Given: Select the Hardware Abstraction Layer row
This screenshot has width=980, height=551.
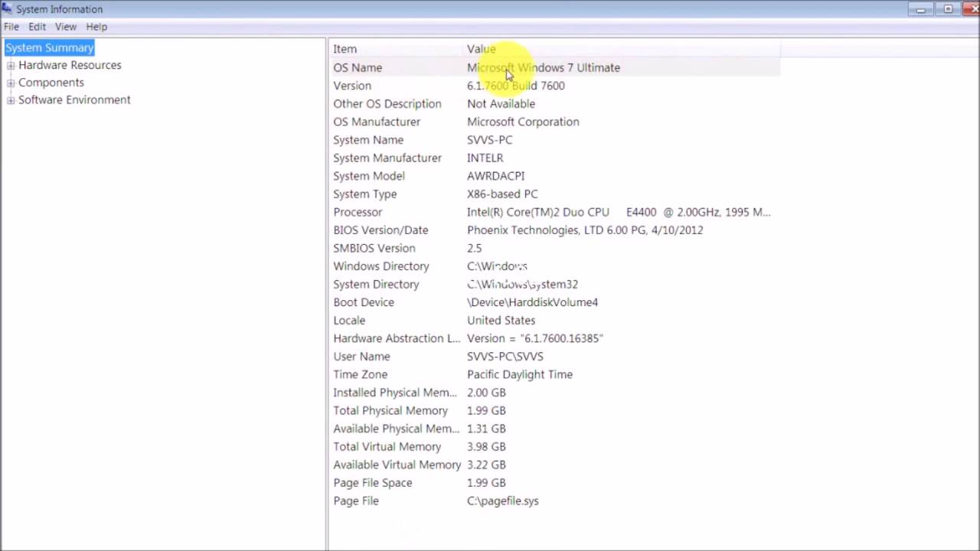Looking at the screenshot, I should click(555, 338).
